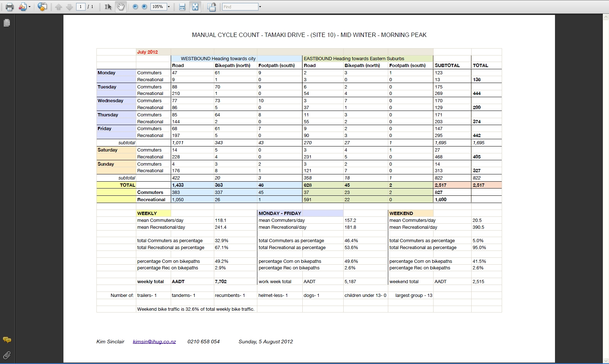The width and height of the screenshot is (609, 364).
Task: Toggle fit one full page view
Action: pyautogui.click(x=195, y=7)
